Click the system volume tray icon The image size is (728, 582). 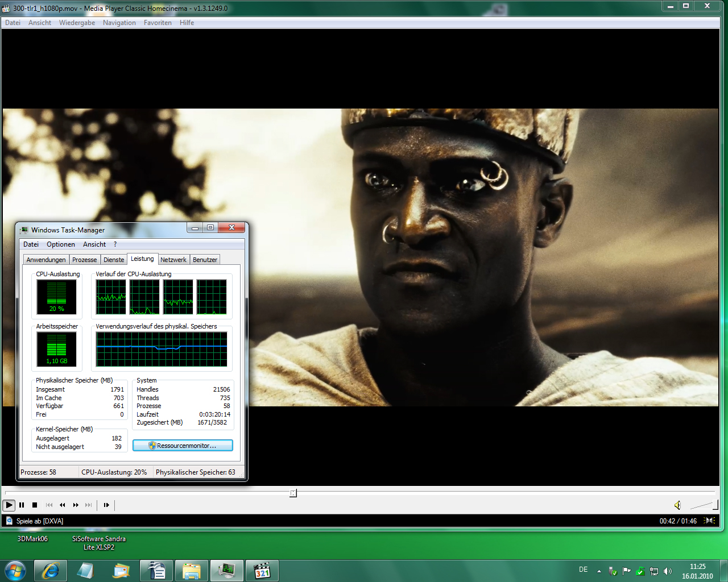668,571
